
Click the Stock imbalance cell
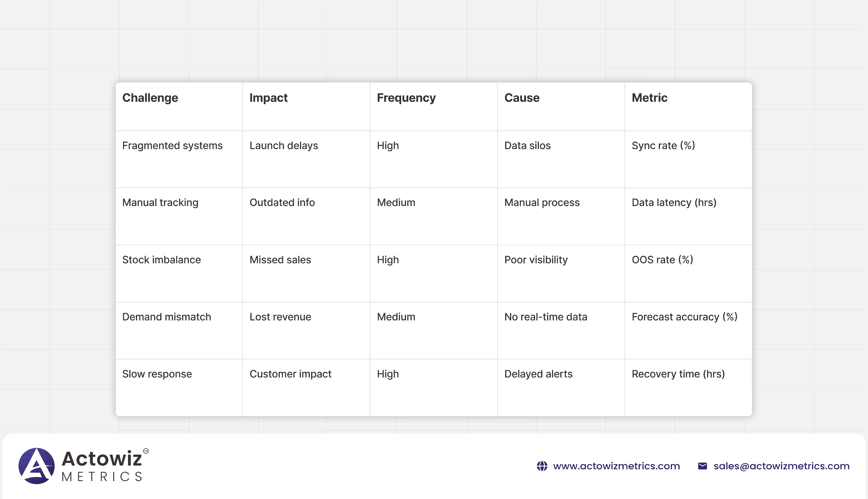click(x=161, y=260)
